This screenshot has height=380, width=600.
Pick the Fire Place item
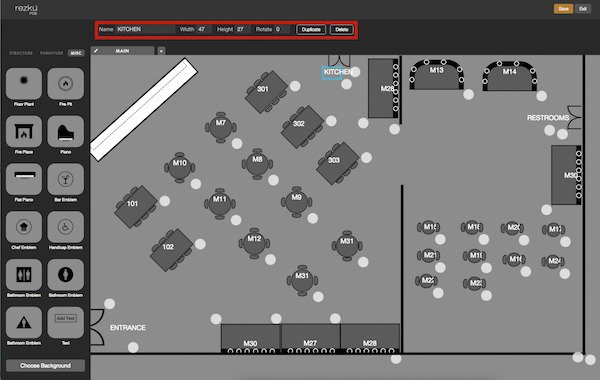24,131
